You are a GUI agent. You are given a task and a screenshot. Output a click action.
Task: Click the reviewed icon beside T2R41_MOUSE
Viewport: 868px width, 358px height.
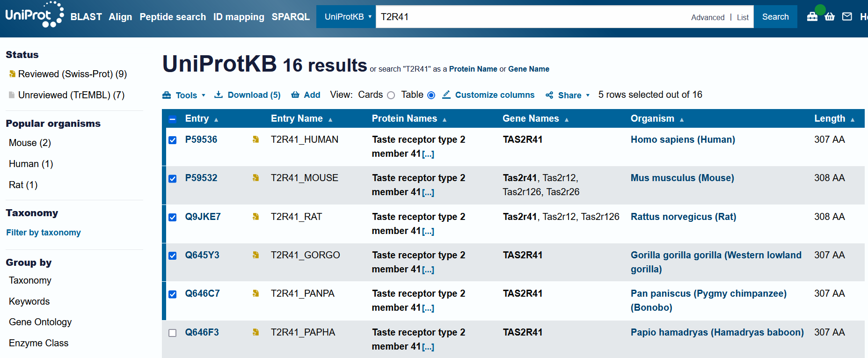point(255,178)
